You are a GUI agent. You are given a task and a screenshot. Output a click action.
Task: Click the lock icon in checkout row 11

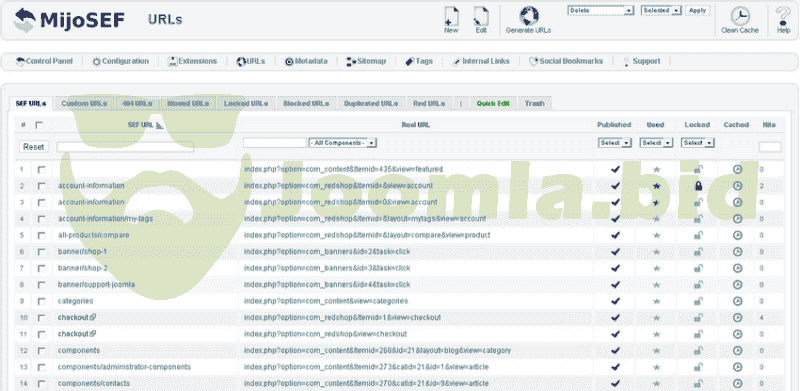coord(698,334)
